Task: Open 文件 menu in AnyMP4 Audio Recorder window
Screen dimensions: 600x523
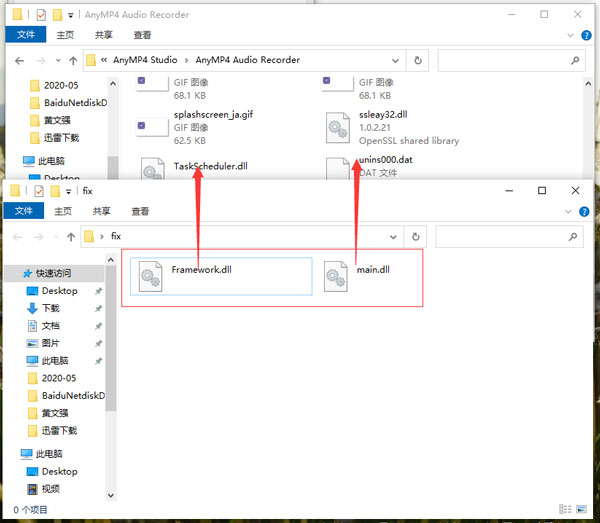Action: pos(26,34)
